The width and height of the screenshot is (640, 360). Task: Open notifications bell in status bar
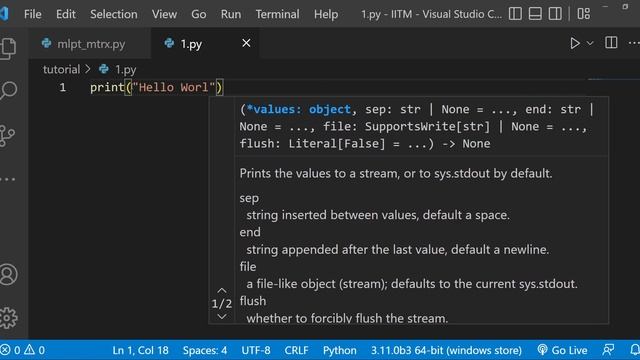tap(635, 350)
